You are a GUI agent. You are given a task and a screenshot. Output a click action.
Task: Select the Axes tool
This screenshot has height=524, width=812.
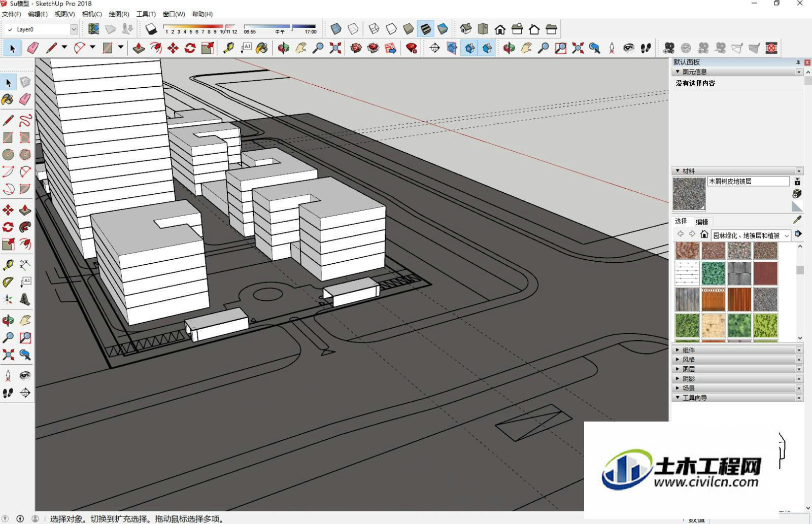pos(8,299)
